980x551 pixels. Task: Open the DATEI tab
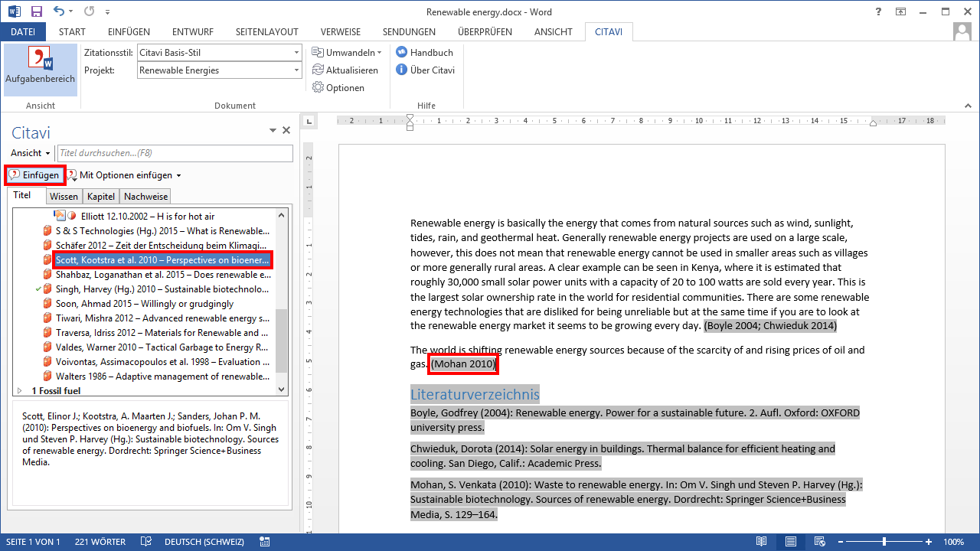click(x=23, y=31)
